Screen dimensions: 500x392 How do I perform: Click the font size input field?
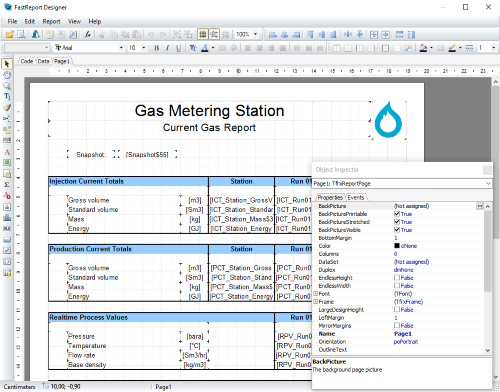(134, 48)
